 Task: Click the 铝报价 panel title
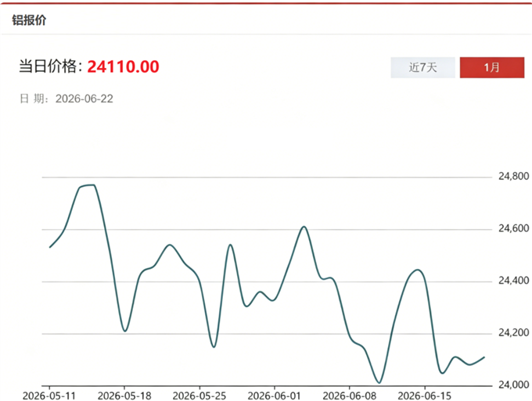click(x=29, y=20)
